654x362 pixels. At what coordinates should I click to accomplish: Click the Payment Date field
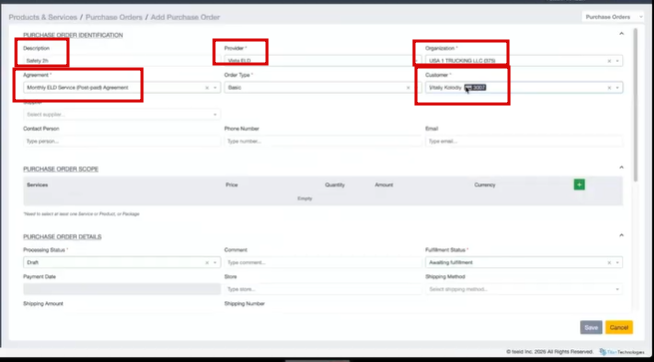pyautogui.click(x=122, y=289)
